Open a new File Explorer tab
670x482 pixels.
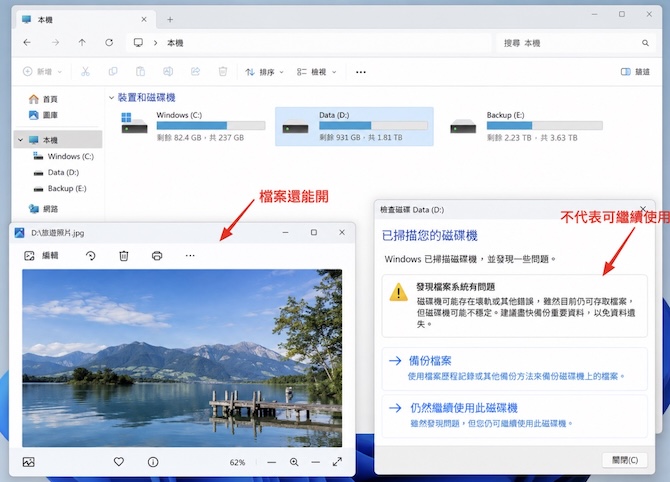(170, 20)
